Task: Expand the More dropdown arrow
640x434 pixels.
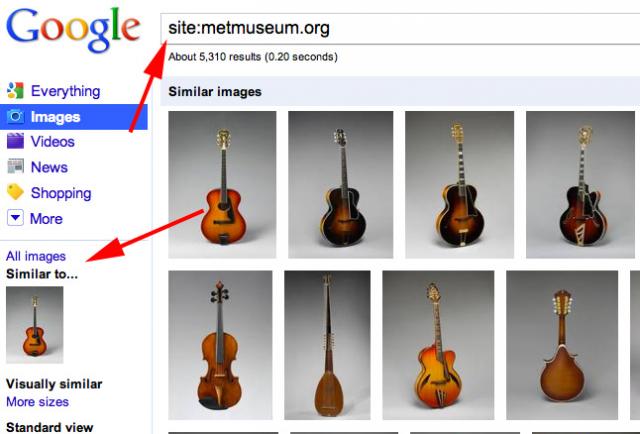Action: click(15, 218)
